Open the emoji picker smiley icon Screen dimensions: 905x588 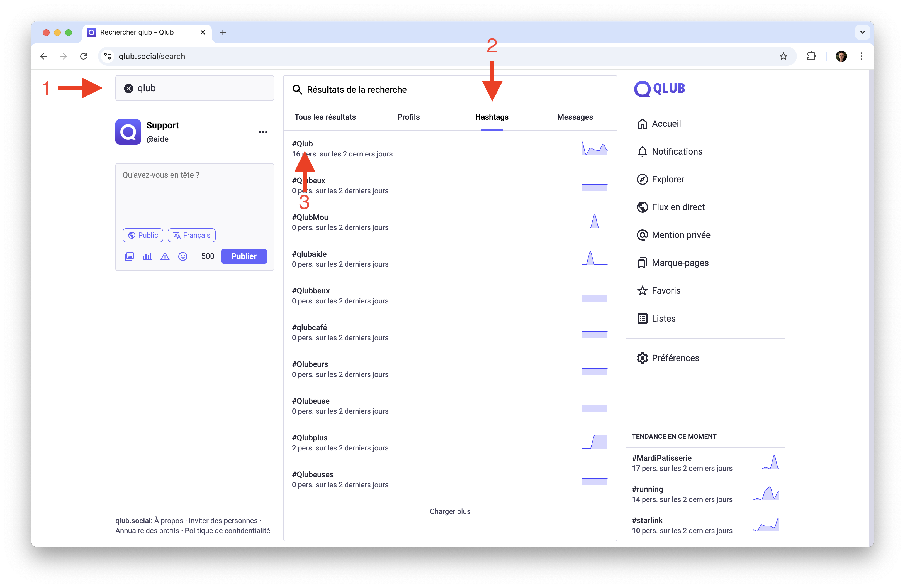[x=183, y=256]
